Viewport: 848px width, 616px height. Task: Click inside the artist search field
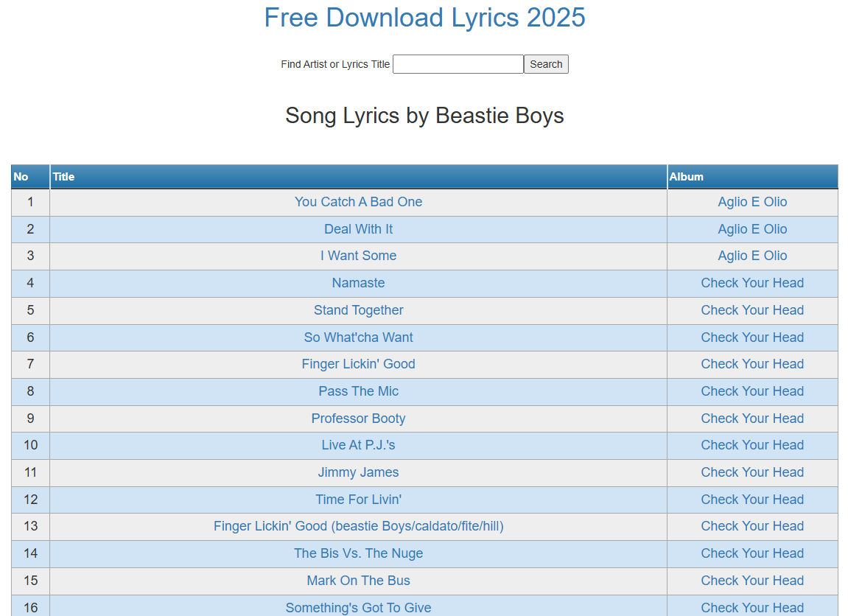point(458,64)
